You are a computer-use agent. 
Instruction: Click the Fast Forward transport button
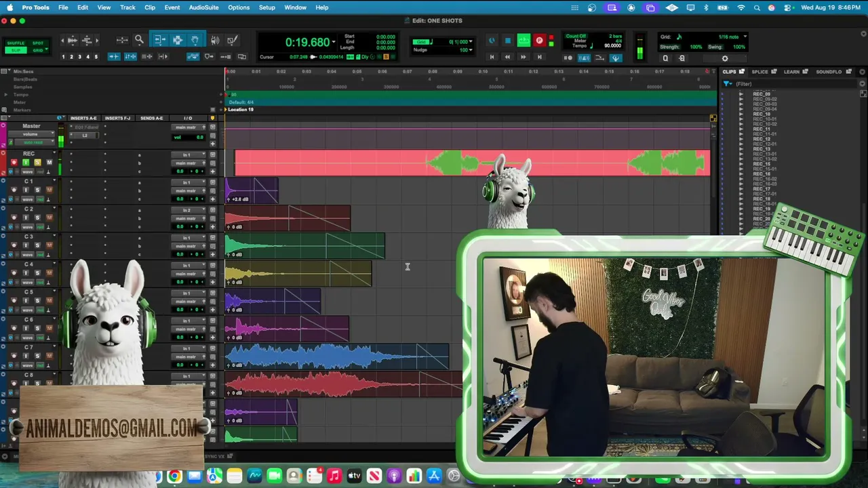coord(523,57)
